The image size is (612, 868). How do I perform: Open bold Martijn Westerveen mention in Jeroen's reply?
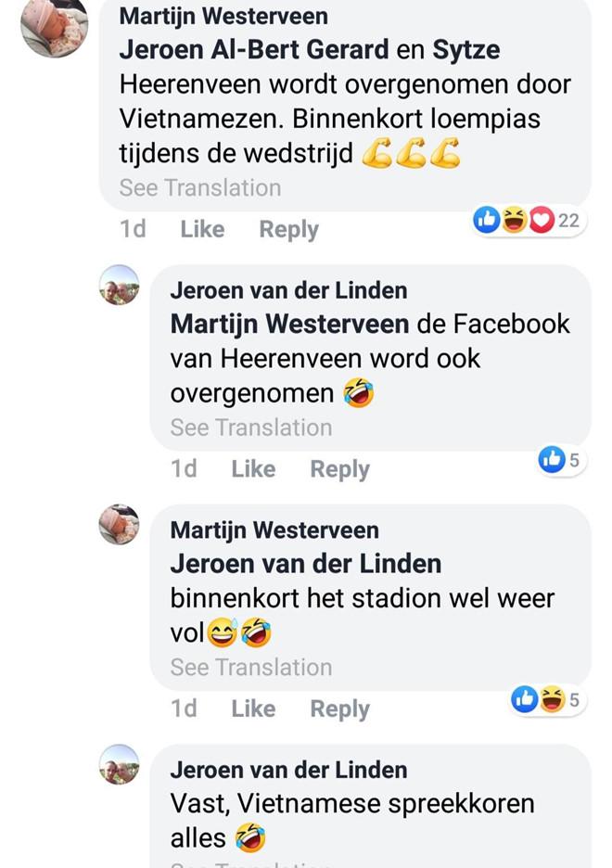[289, 324]
